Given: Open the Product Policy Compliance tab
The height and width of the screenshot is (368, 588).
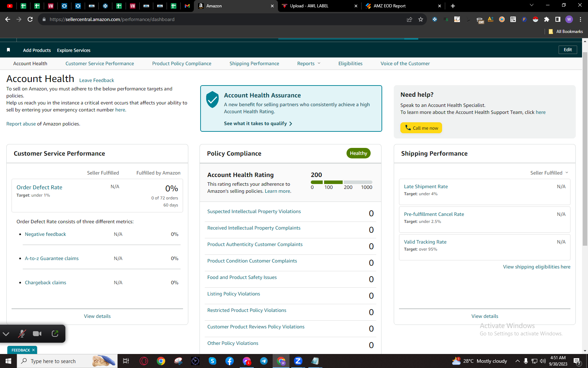Looking at the screenshot, I should point(182,63).
